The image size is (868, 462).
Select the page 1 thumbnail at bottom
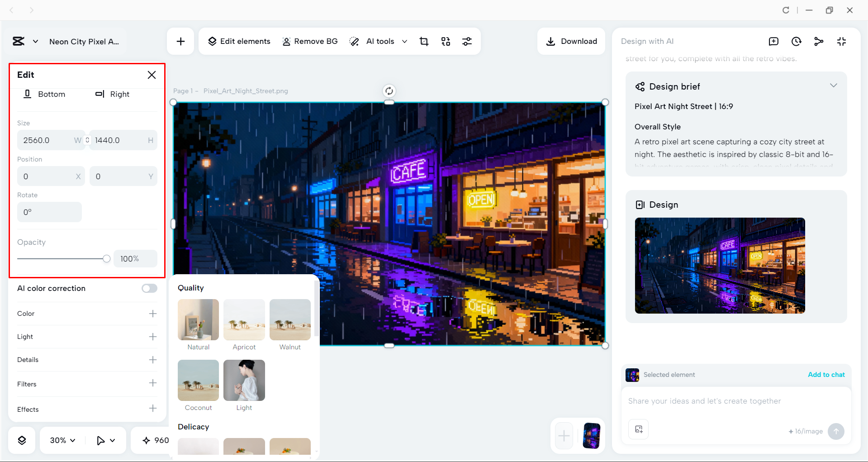coord(591,436)
